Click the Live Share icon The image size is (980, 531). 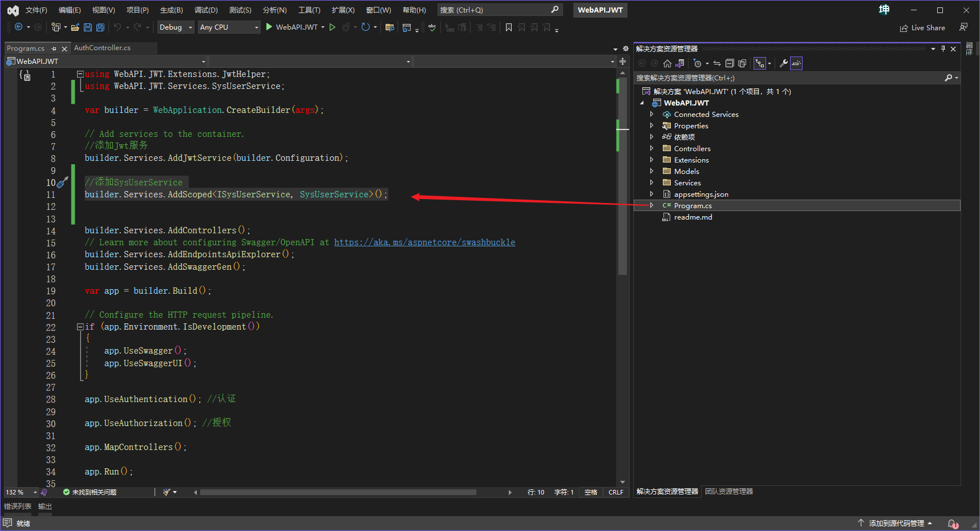click(x=922, y=27)
